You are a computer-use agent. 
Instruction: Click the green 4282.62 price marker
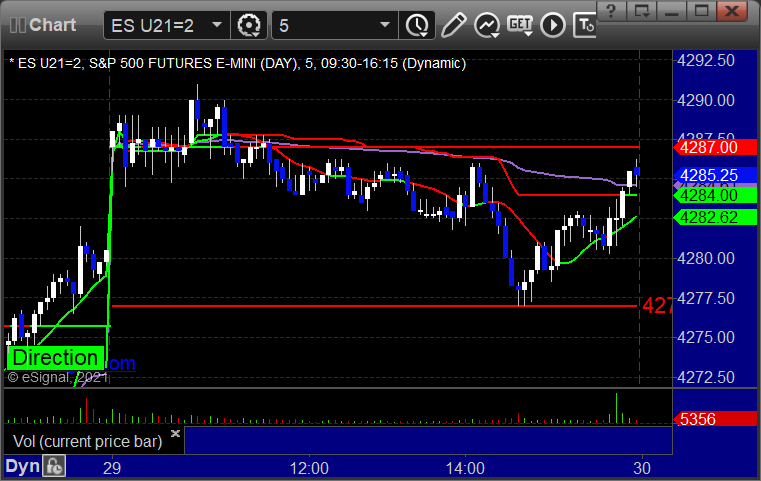(x=715, y=217)
